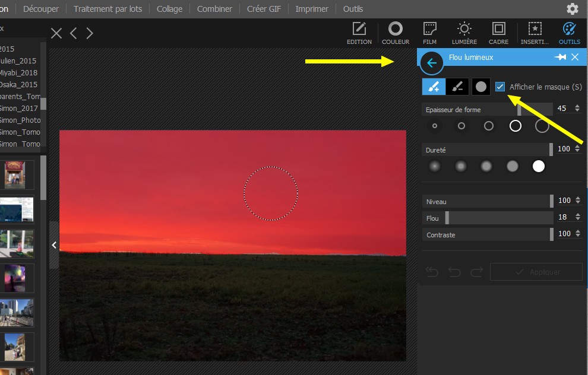Click the Appliquer button
The image size is (588, 375).
tap(536, 272)
